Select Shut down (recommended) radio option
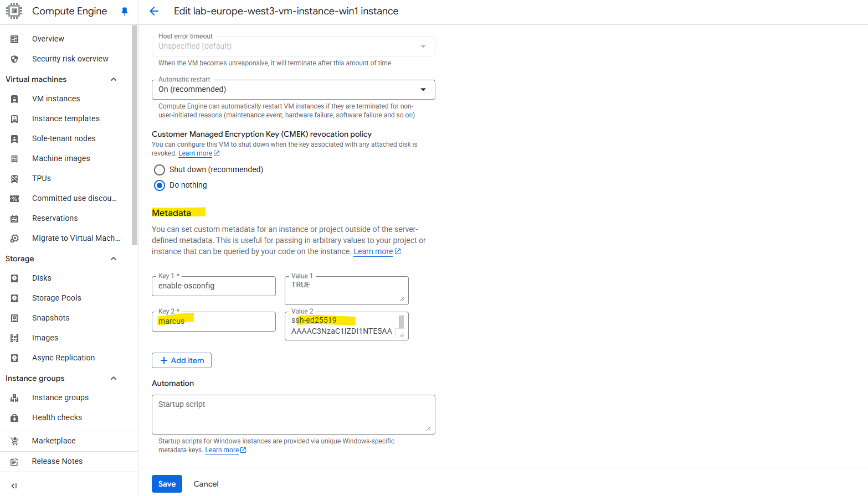 [x=160, y=169]
